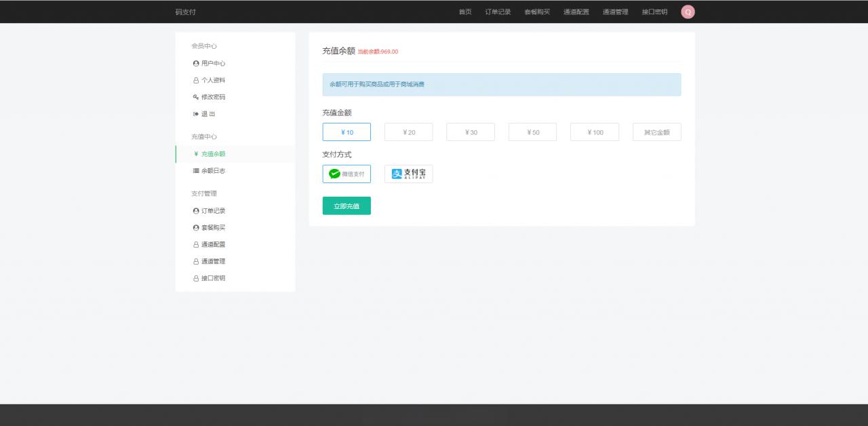Screen dimensions: 868x426
Task: Open 通道配置 in the top navigation
Action: pyautogui.click(x=576, y=12)
